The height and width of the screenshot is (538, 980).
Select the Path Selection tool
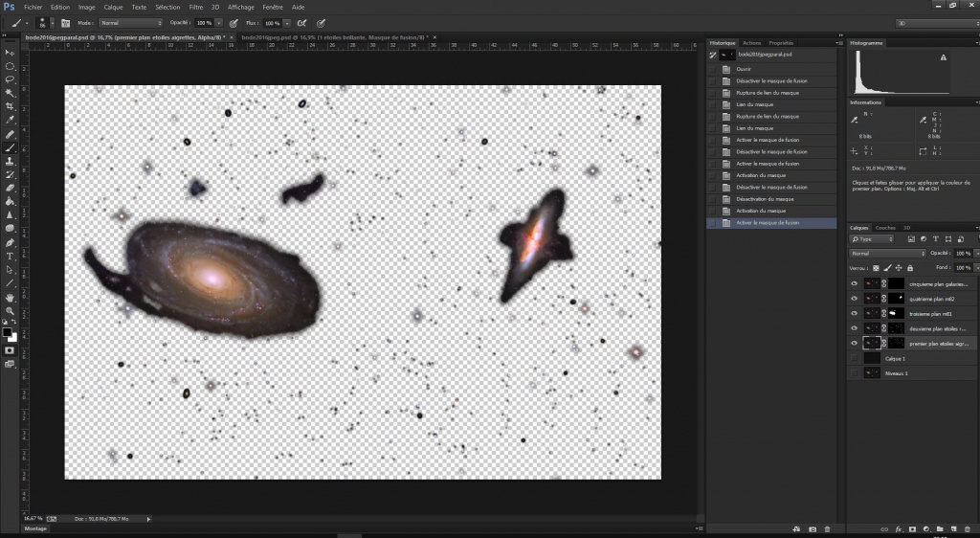tap(10, 270)
